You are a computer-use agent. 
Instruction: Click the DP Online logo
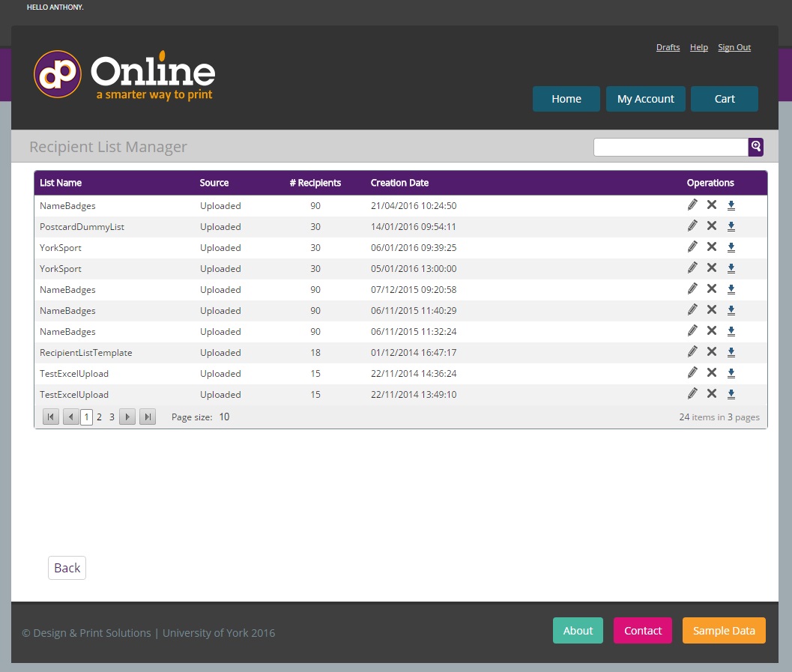pyautogui.click(x=125, y=75)
